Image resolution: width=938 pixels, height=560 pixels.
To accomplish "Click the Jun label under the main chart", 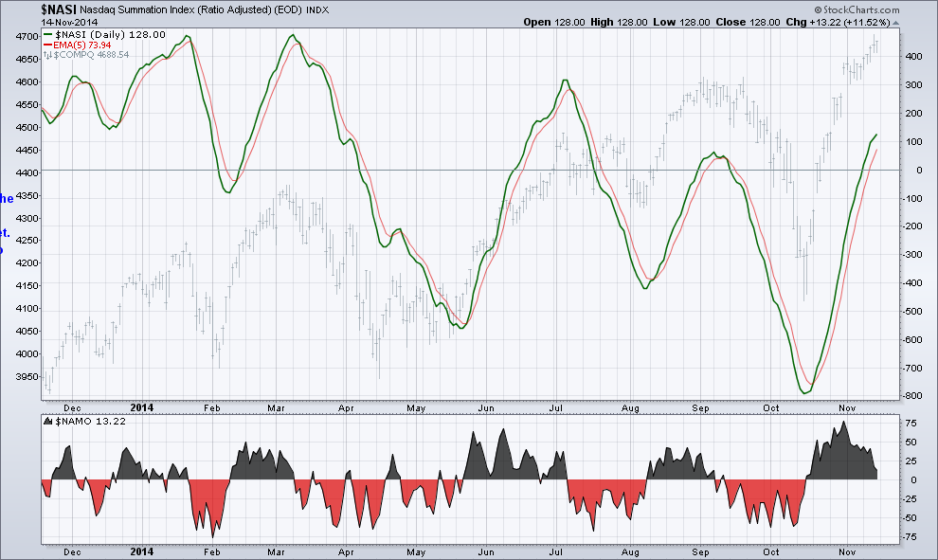I will click(486, 408).
